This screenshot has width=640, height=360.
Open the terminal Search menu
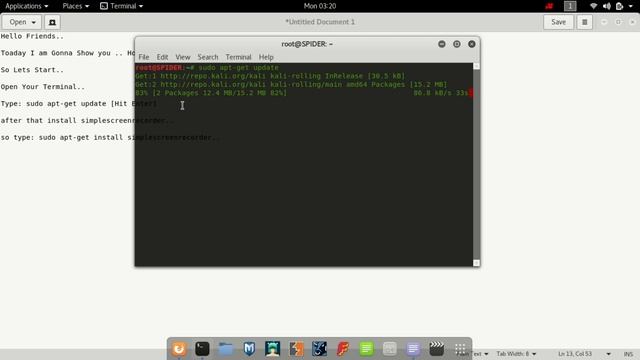(x=208, y=57)
